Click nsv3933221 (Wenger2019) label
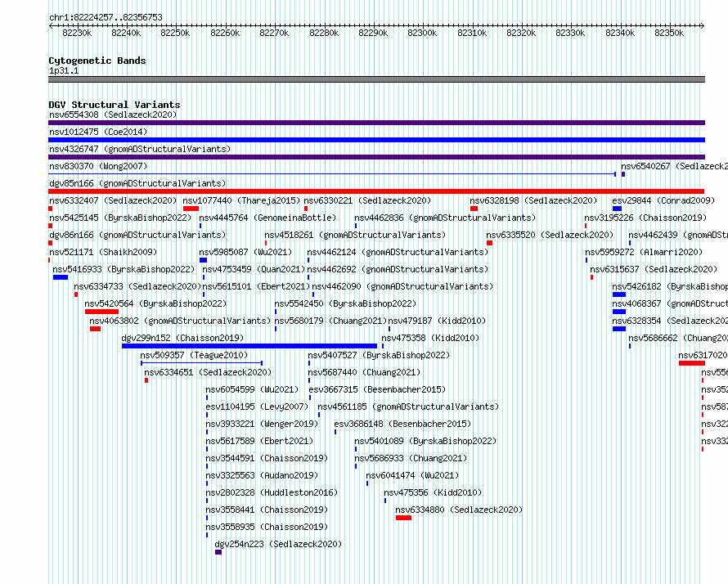 262,424
